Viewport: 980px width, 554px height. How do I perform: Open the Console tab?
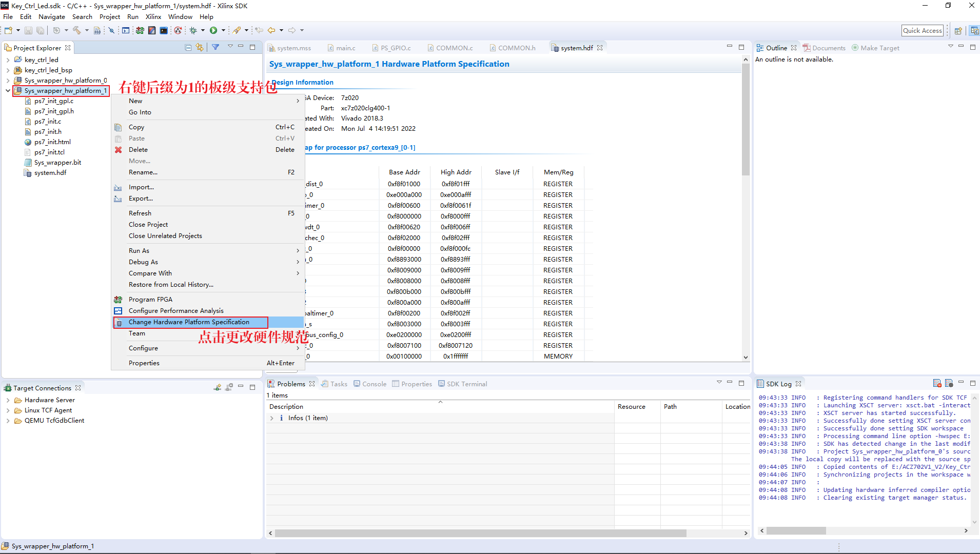pyautogui.click(x=370, y=384)
